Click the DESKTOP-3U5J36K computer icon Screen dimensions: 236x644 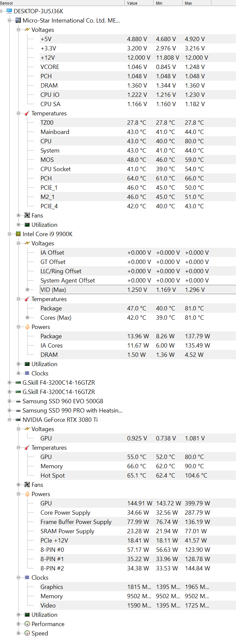(x=9, y=11)
